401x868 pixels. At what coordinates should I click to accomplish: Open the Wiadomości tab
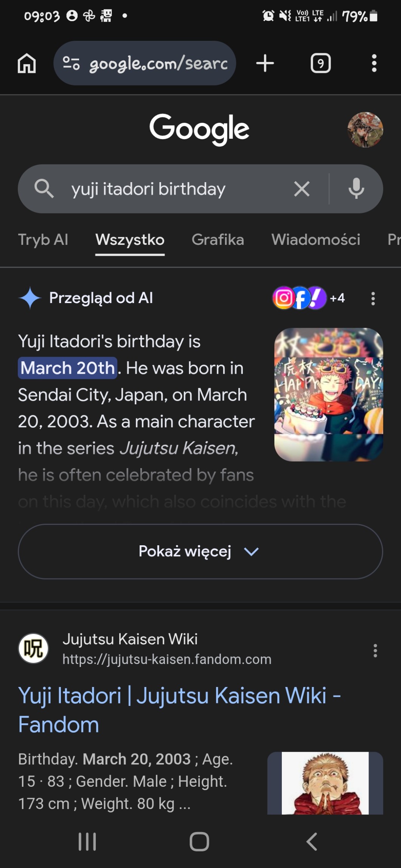316,240
